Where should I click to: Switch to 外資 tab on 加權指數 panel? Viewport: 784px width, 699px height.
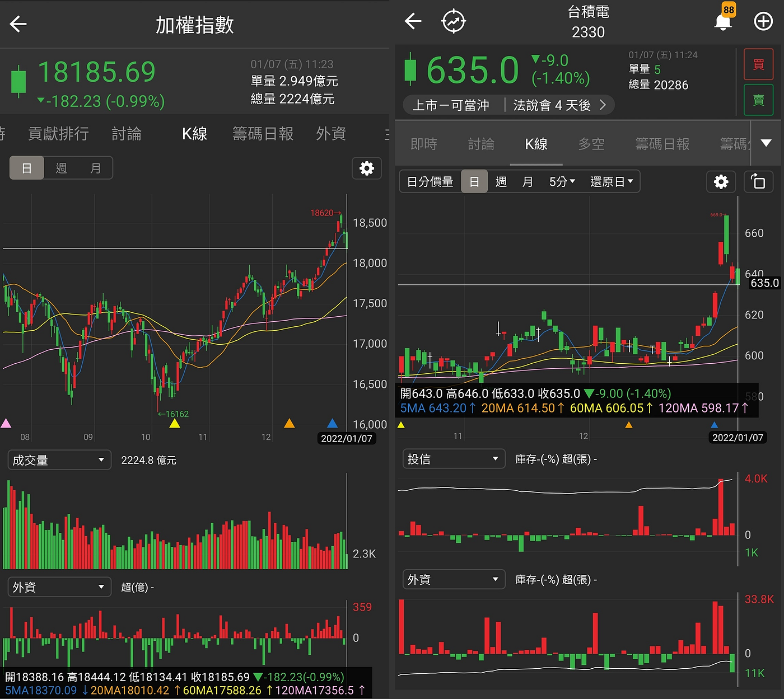(x=331, y=134)
